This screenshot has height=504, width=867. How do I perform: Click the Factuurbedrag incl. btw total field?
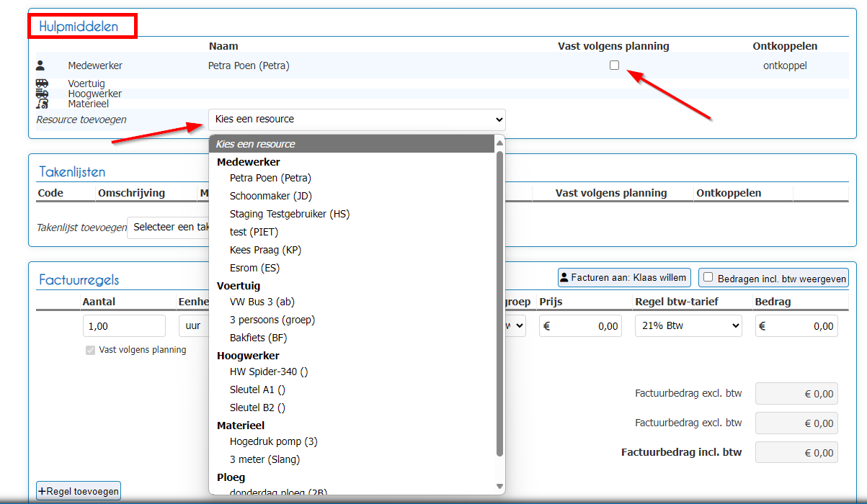tap(796, 453)
